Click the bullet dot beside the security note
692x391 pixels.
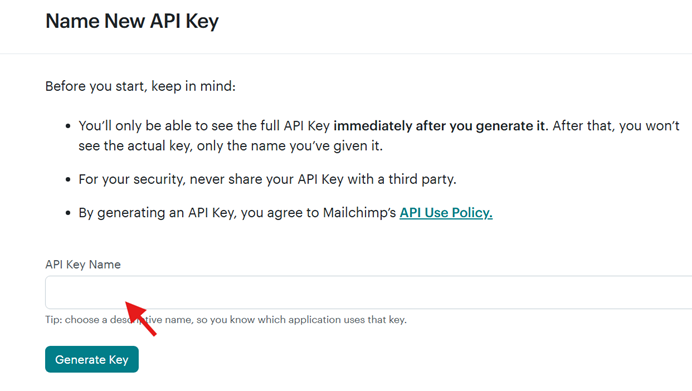(68, 180)
